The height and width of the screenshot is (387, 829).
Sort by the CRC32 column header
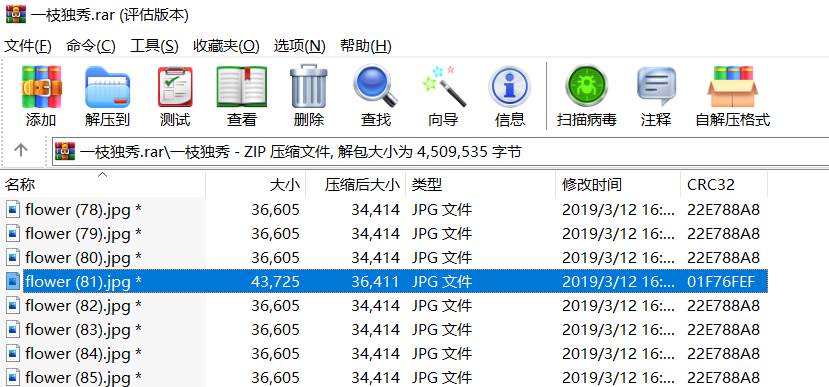[724, 185]
